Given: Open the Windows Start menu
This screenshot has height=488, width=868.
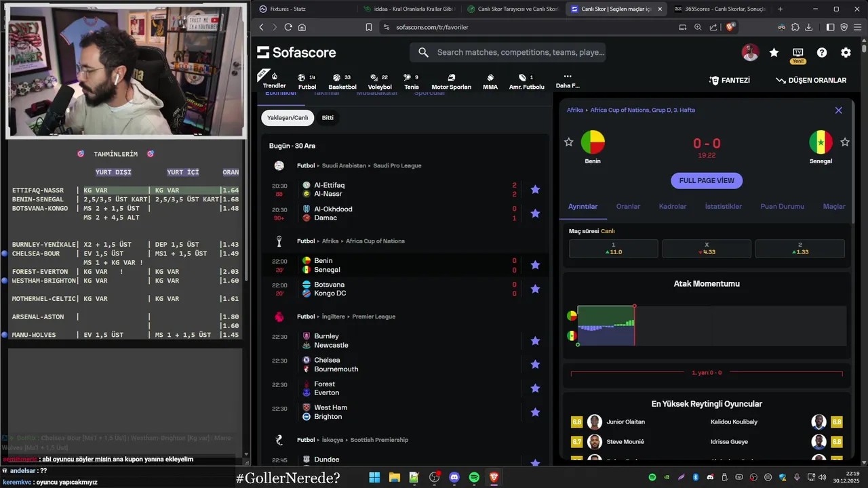Looking at the screenshot, I should (374, 477).
